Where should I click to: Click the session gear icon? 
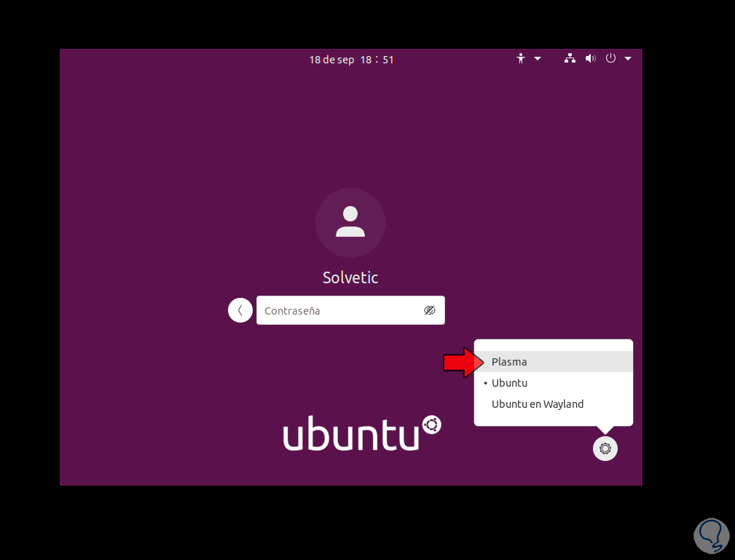pyautogui.click(x=605, y=449)
